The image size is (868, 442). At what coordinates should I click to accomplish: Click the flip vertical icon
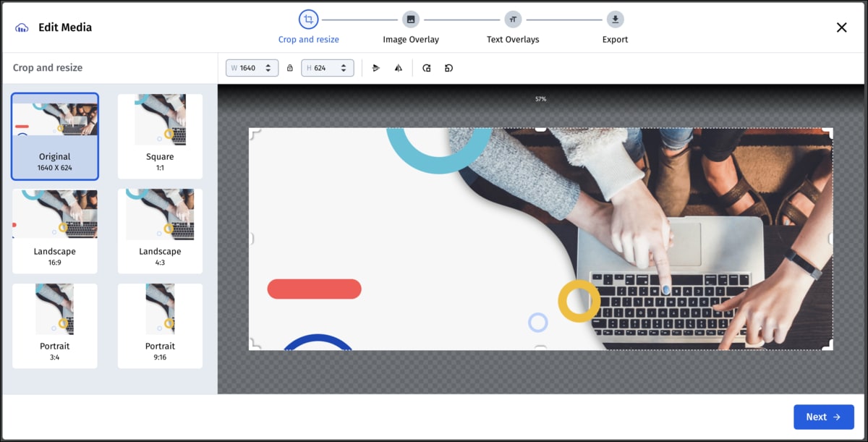(x=376, y=68)
